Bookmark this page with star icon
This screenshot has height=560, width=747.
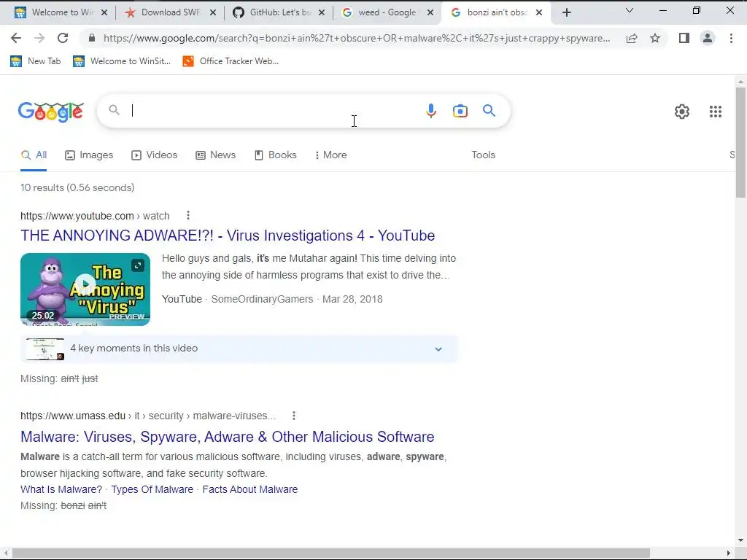pos(655,38)
